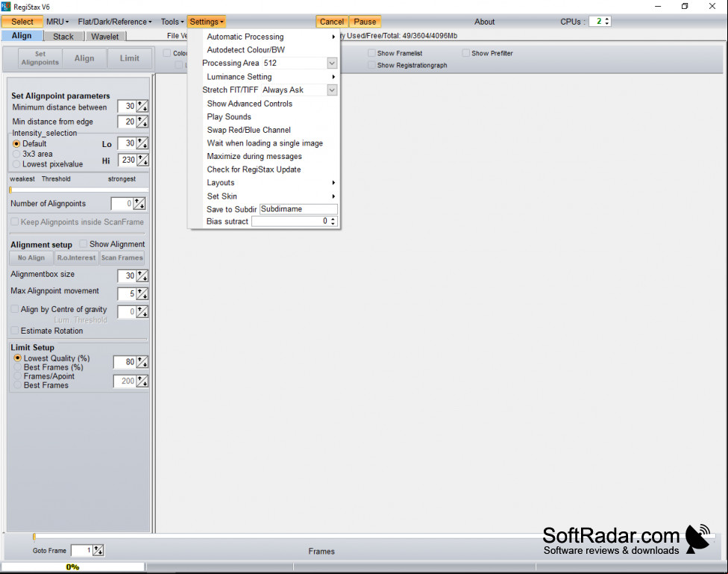Image resolution: width=728 pixels, height=574 pixels.
Task: Toggle Show Prefilter checkbox
Action: [465, 53]
